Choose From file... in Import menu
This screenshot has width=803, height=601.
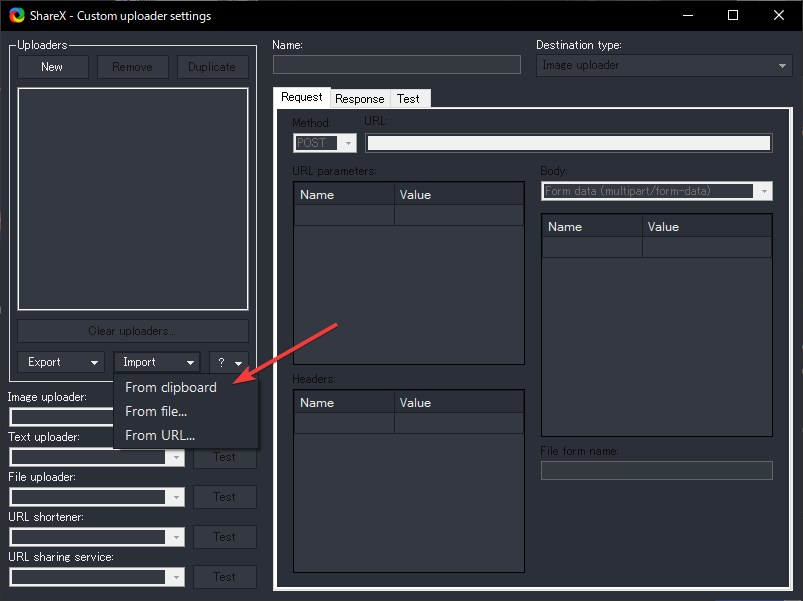[156, 412]
